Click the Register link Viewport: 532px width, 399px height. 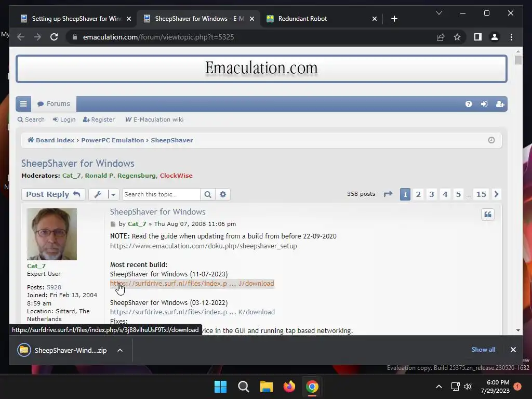pyautogui.click(x=99, y=119)
